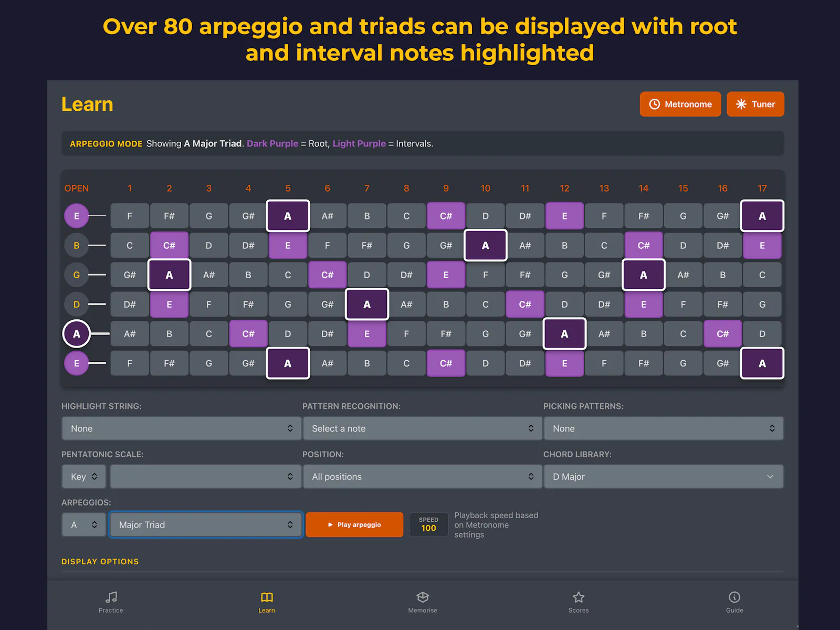Open the Position 'All positions' dropdown
840x630 pixels.
coord(423,477)
